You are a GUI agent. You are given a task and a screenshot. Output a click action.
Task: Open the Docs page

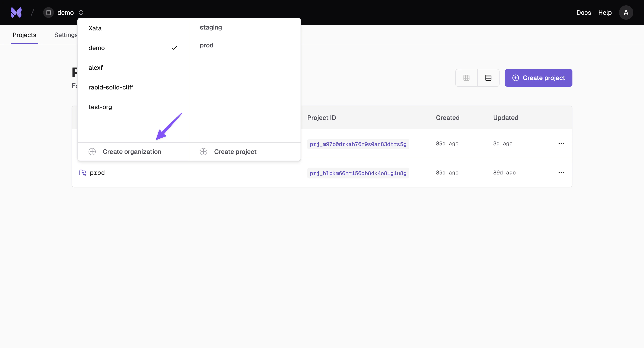[x=583, y=12]
